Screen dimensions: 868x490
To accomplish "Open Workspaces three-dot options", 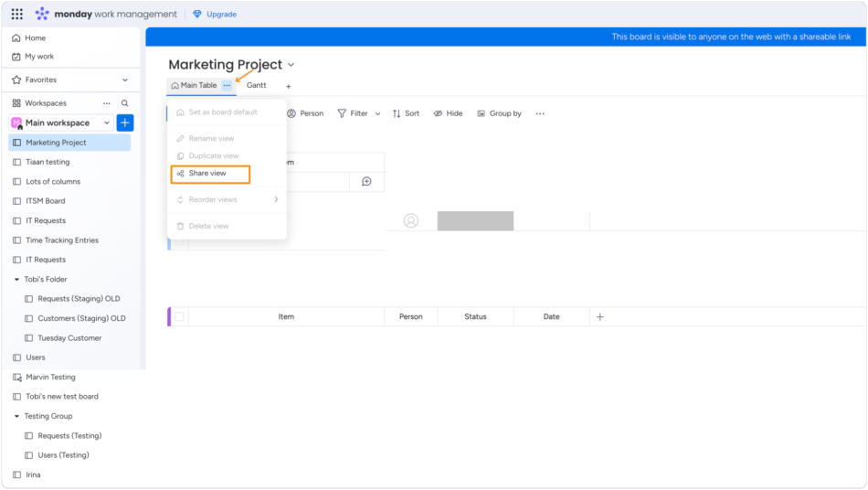I will click(107, 103).
